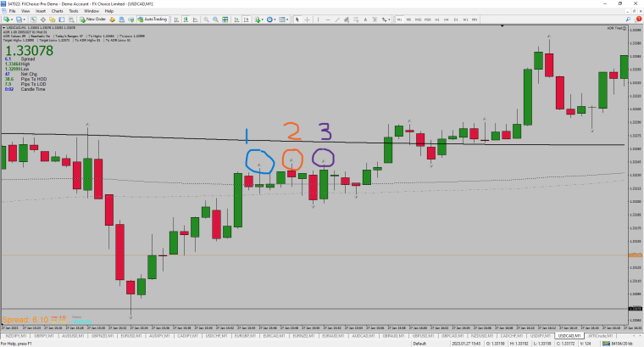Screen dimensions: 644x347
Task: Select the crosshair tool
Action: (307, 20)
